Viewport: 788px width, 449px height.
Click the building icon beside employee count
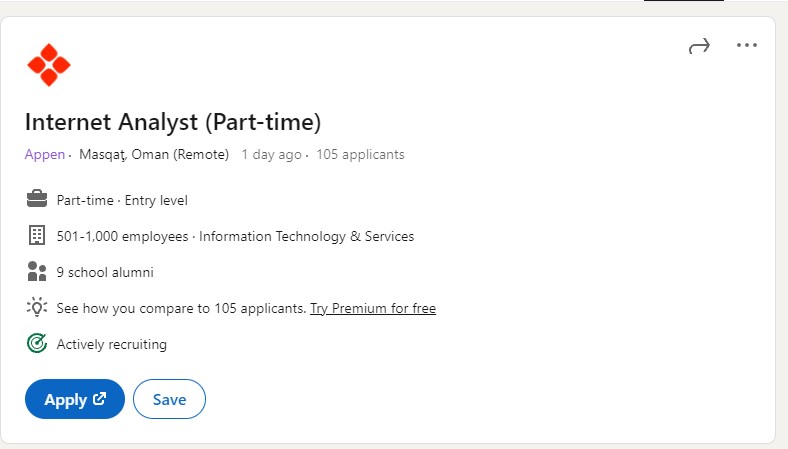point(37,235)
